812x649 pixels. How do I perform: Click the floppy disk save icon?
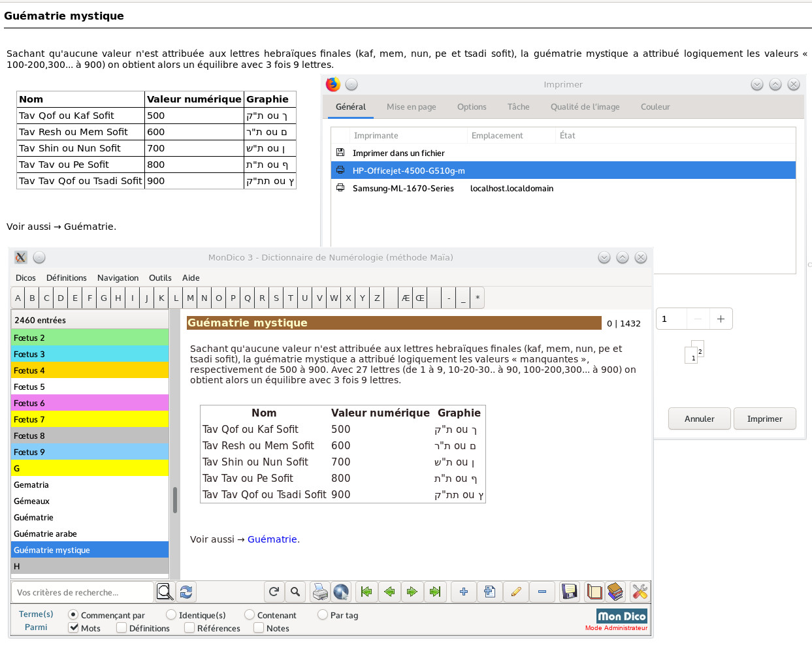pyautogui.click(x=569, y=592)
